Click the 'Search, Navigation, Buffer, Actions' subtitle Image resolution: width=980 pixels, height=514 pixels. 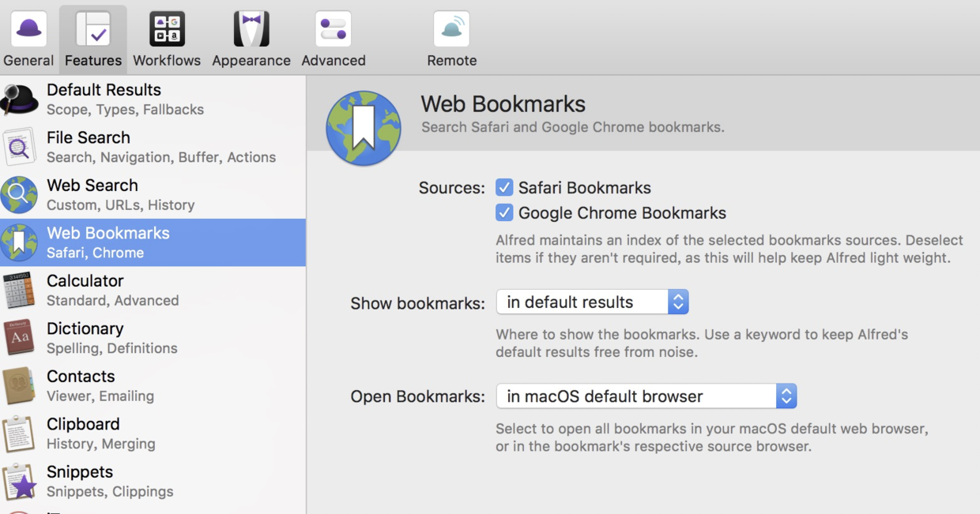[x=161, y=157]
